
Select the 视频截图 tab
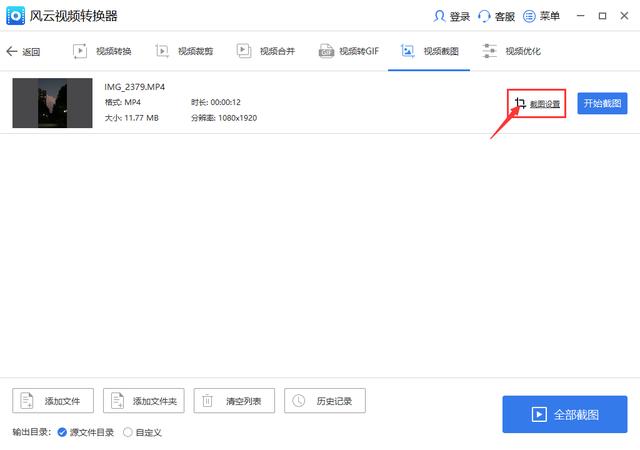click(x=429, y=51)
